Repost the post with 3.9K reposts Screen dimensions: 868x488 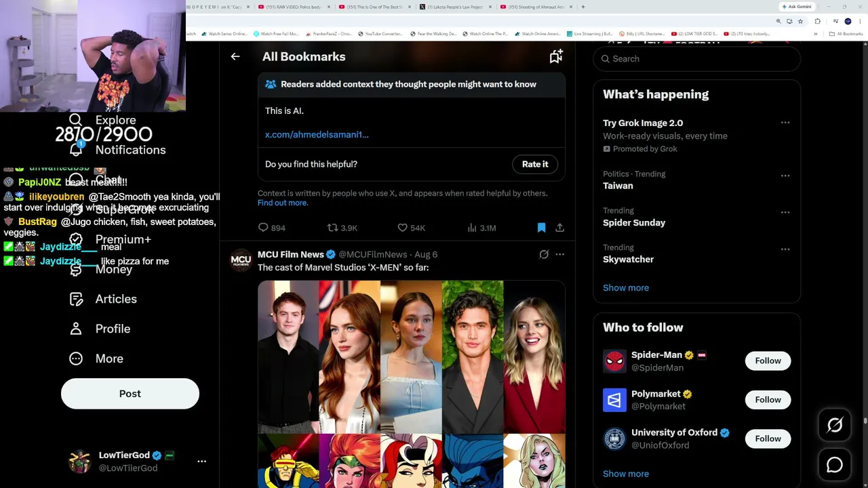tap(342, 228)
